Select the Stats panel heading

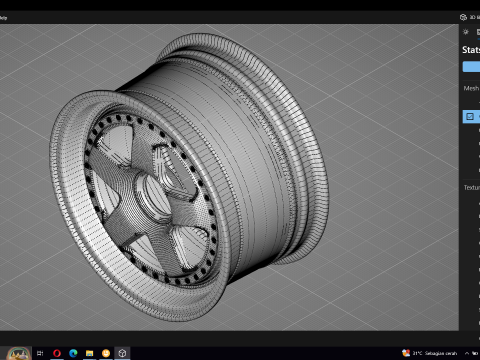[x=471, y=50]
